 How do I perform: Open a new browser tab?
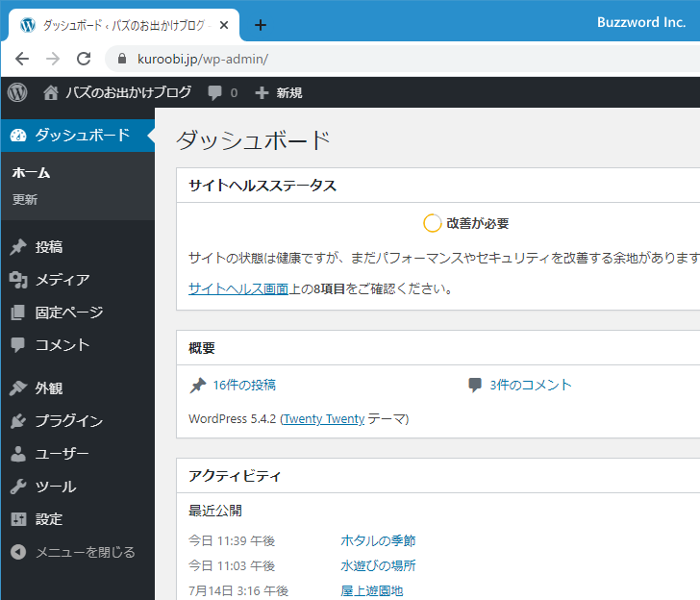[260, 25]
